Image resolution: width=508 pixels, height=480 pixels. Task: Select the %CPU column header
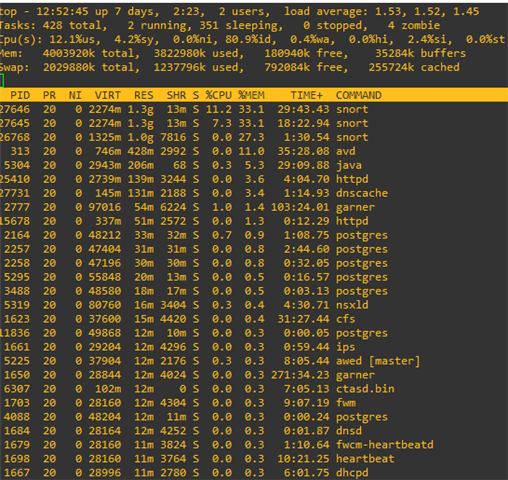point(218,95)
